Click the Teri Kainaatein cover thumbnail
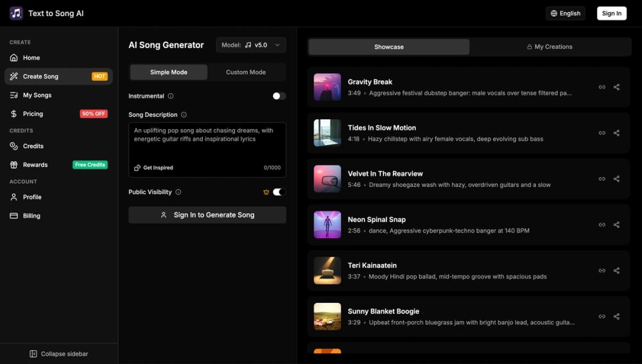Viewport: 642px width, 364px height. [327, 270]
